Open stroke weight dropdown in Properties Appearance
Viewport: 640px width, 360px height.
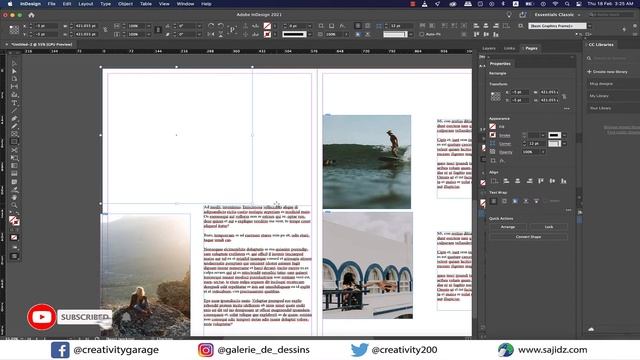tap(543, 135)
